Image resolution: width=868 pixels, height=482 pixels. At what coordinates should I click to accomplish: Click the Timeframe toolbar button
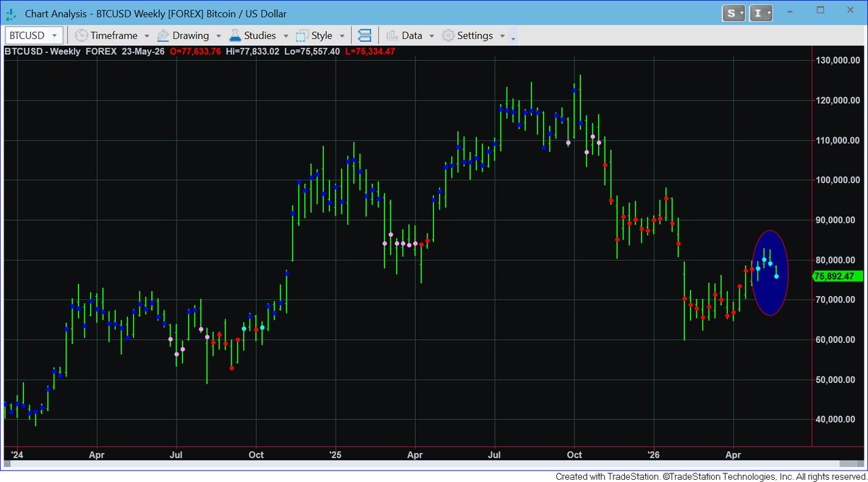pos(106,35)
